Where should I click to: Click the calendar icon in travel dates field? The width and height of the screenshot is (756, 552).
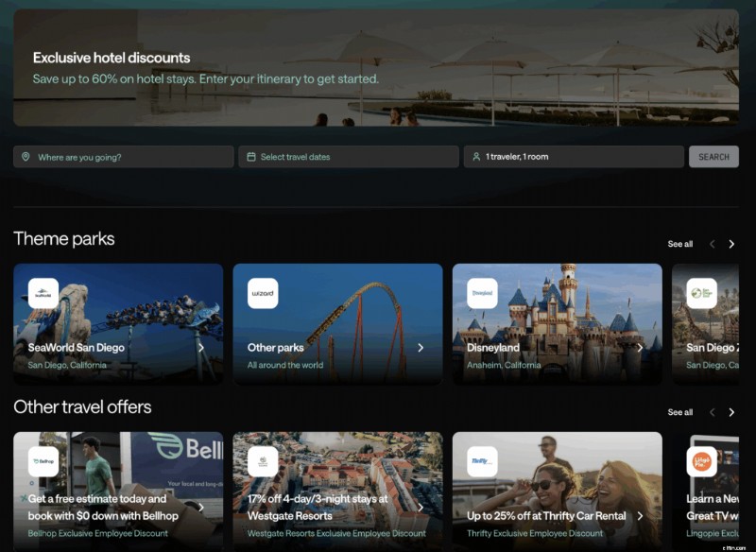[251, 157]
